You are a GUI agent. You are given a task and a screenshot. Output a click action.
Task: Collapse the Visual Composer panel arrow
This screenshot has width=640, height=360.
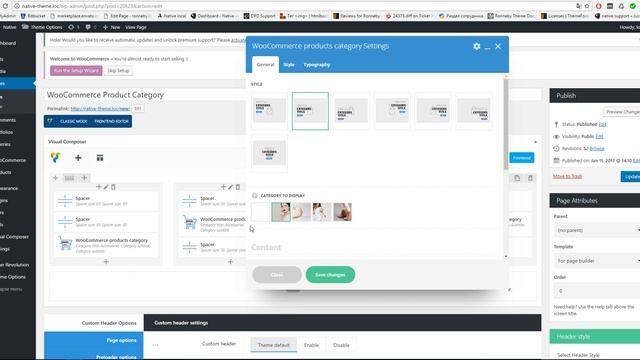pos(536,142)
